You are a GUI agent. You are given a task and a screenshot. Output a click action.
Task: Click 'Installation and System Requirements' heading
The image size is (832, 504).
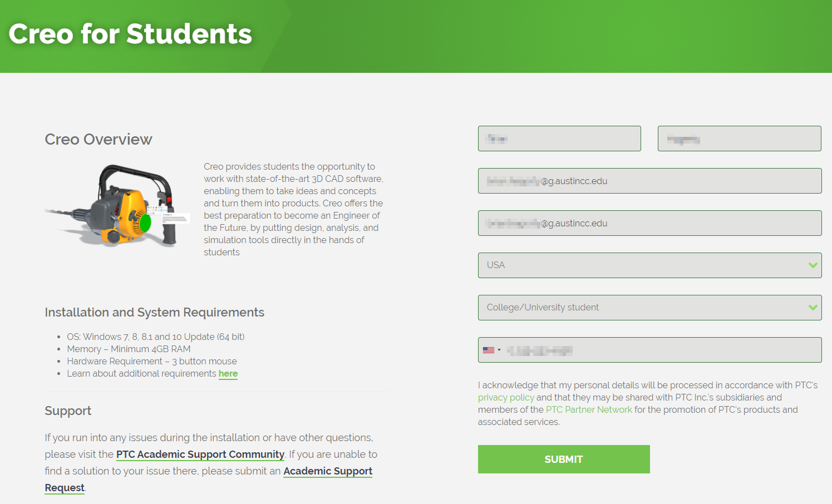click(x=154, y=312)
